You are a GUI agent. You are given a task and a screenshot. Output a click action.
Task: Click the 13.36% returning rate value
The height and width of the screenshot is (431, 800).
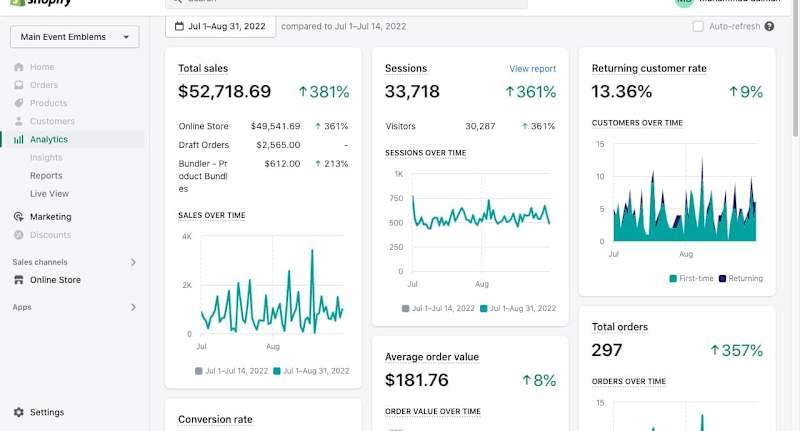(621, 91)
